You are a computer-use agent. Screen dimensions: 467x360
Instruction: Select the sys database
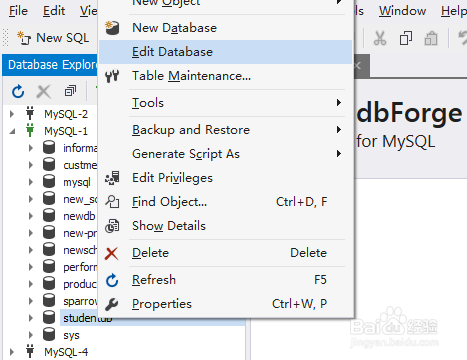click(71, 335)
